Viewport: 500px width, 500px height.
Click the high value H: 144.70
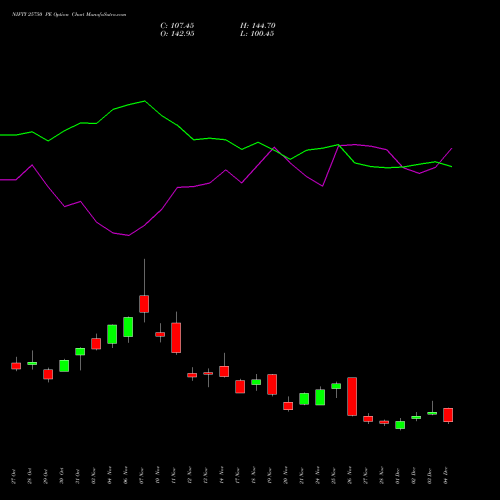tap(258, 26)
